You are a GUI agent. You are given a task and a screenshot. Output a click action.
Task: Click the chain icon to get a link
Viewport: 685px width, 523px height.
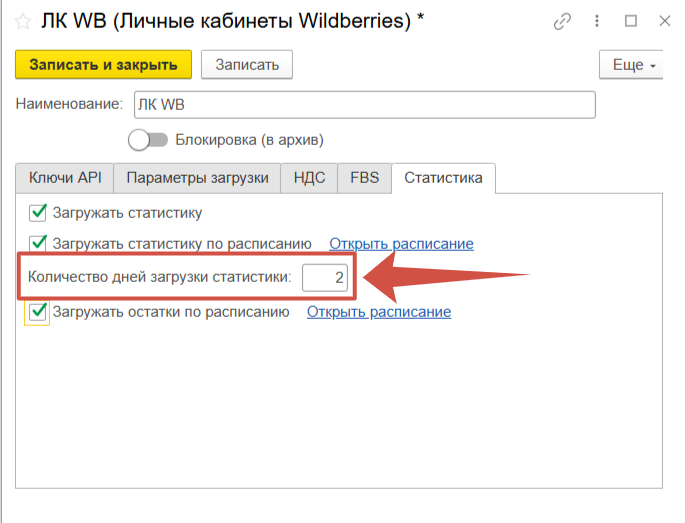tap(564, 21)
